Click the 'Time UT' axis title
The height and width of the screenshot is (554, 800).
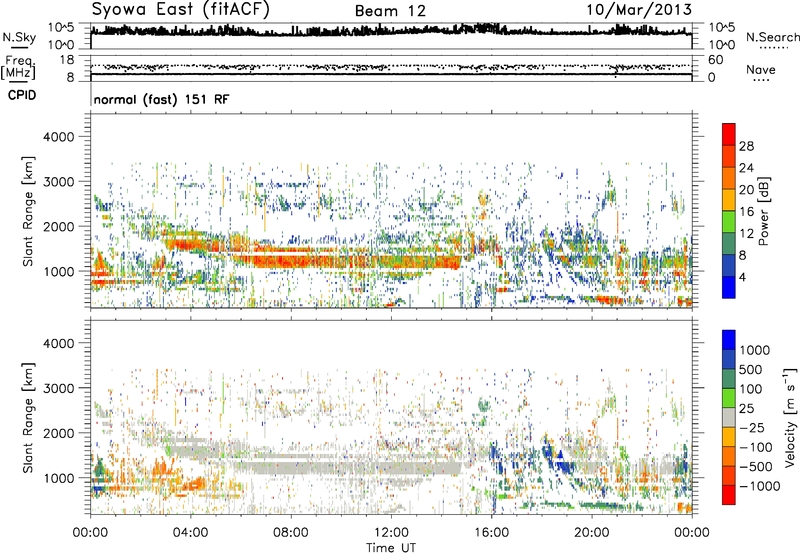tap(391, 548)
